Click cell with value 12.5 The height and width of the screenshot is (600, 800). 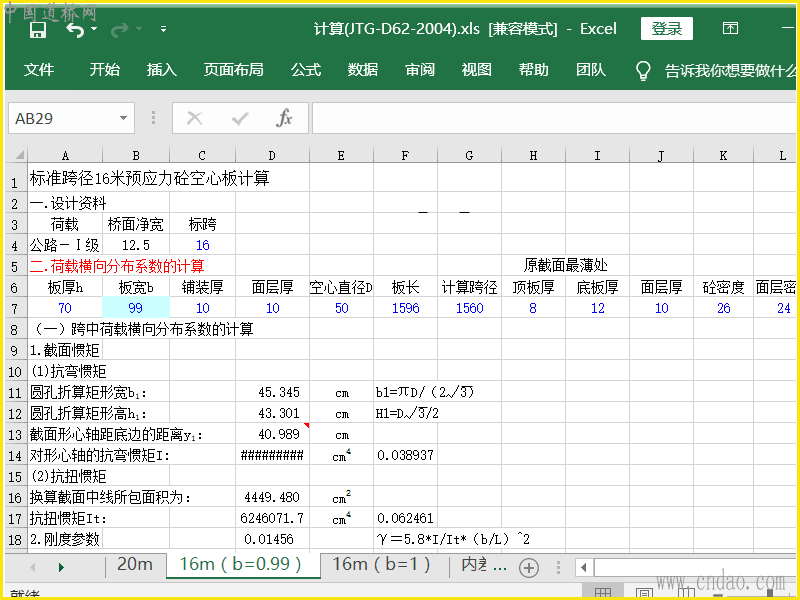[x=136, y=245]
